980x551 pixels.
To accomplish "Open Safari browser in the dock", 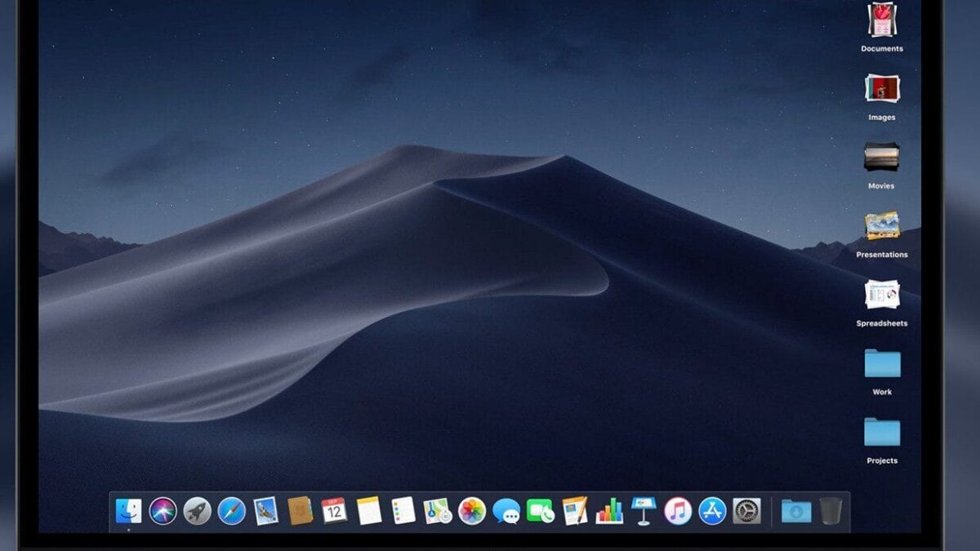I will tap(231, 511).
